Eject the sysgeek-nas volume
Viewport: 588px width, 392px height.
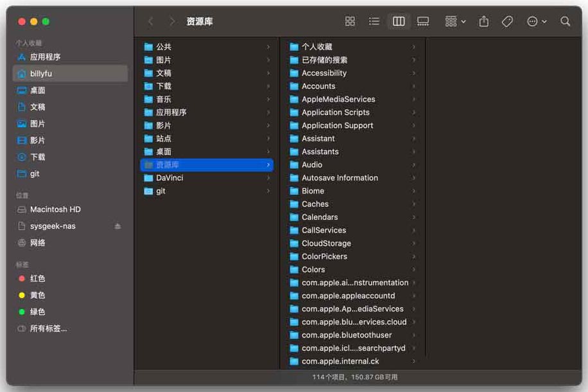click(117, 226)
